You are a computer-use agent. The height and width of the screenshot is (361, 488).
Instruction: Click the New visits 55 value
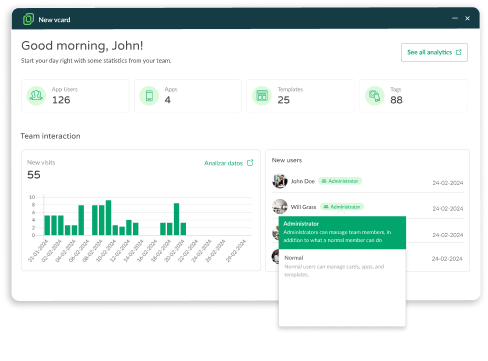(34, 175)
